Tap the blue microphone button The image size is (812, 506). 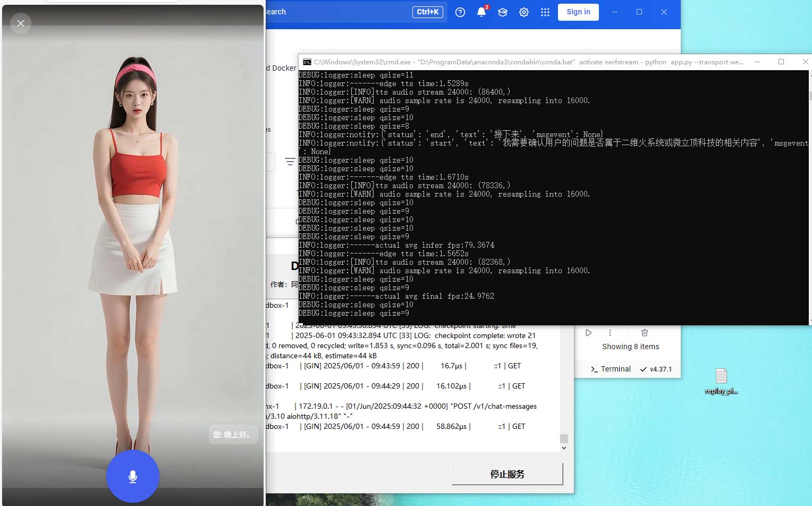[x=133, y=476]
